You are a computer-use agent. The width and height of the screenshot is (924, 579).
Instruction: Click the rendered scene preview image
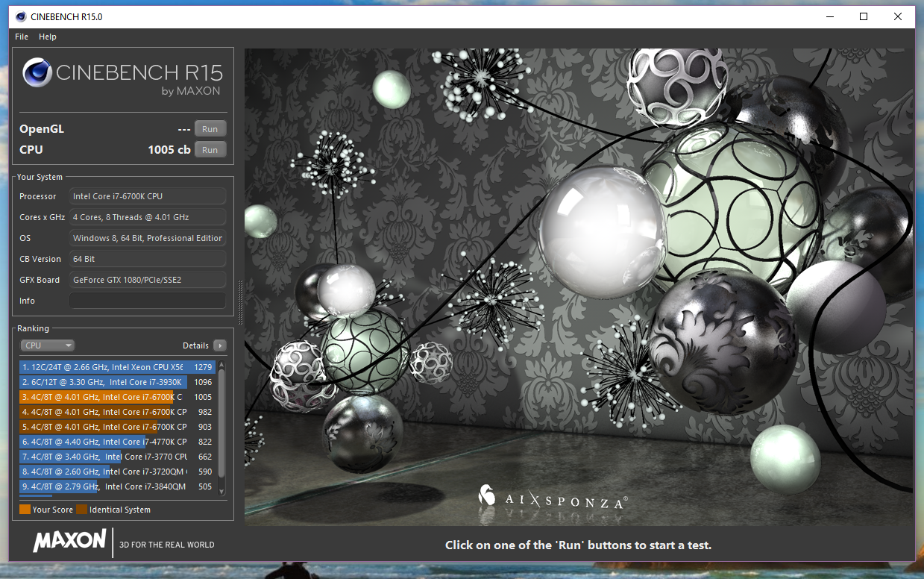[579, 287]
